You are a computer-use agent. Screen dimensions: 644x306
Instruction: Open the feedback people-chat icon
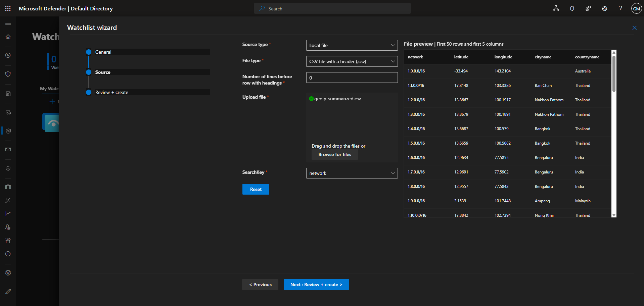(x=588, y=8)
